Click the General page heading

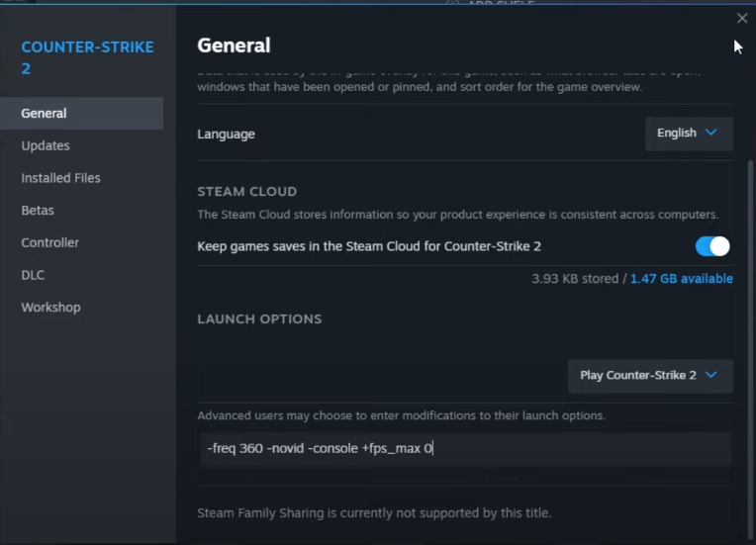tap(234, 45)
